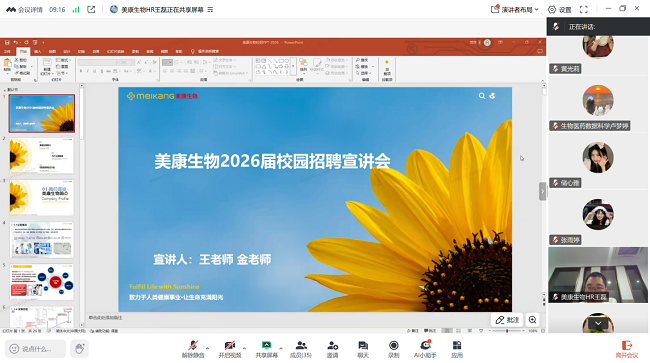650x363 pixels.
Task: Enter fullscreen mode with bracket icon
Action: point(584,10)
